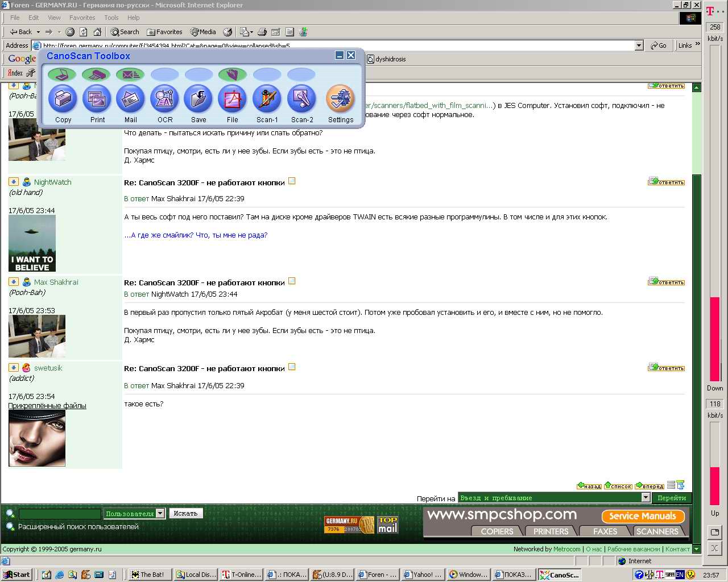Click the Print icon in CanoScan Toolbox
The width and height of the screenshot is (728, 582).
(97, 99)
